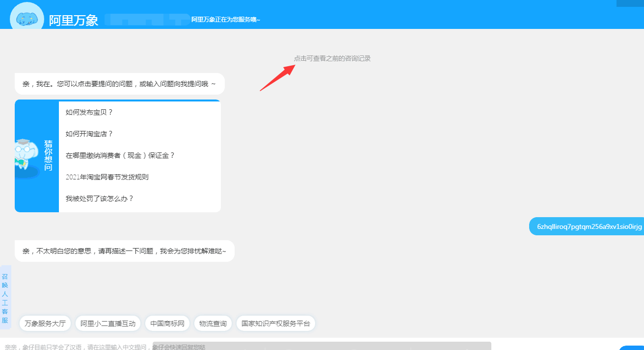Click the reply 亲，不太明白您的意思
644x350 pixels.
[x=125, y=251]
